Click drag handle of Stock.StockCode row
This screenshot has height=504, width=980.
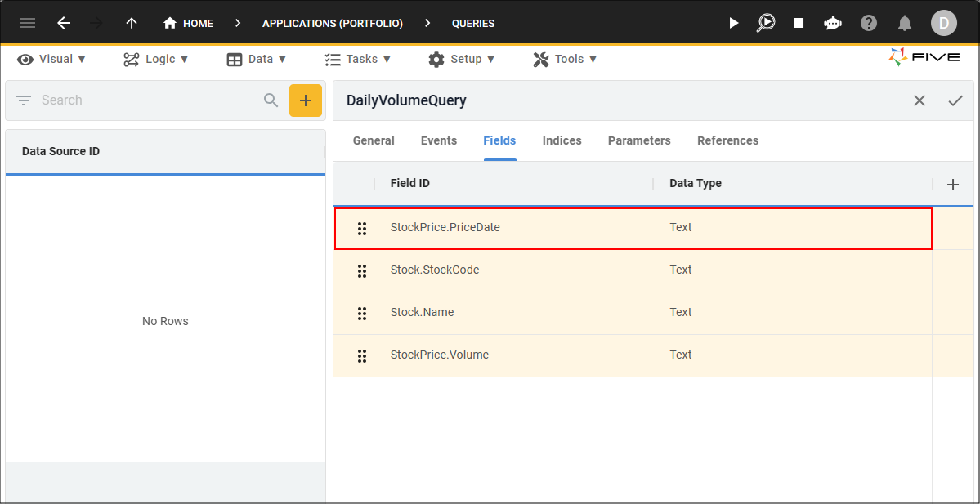(361, 271)
